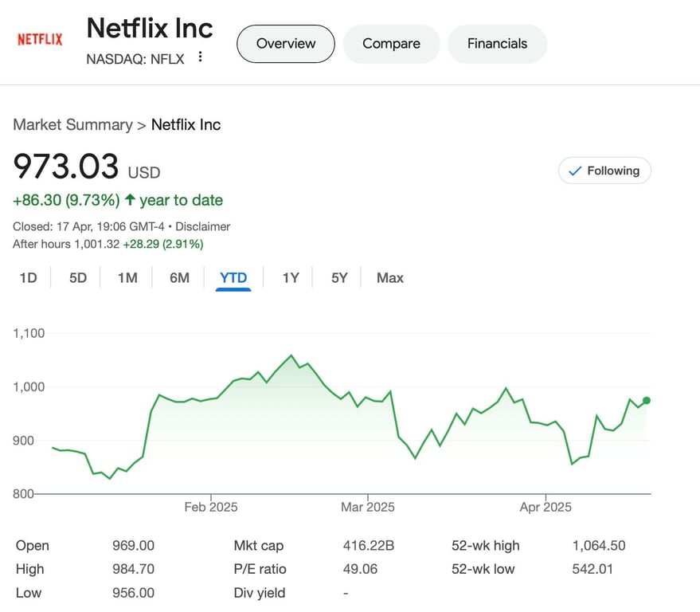Click the P/E ratio label

click(x=260, y=569)
